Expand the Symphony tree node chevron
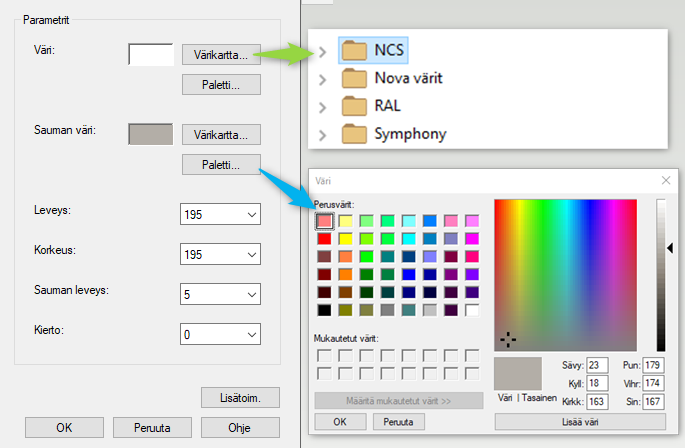The image size is (685, 448). pos(322,135)
